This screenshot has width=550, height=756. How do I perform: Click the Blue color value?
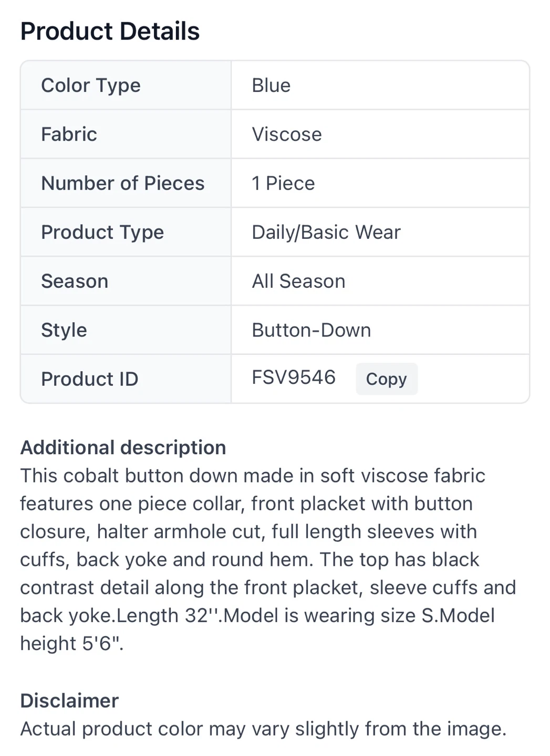pos(271,85)
